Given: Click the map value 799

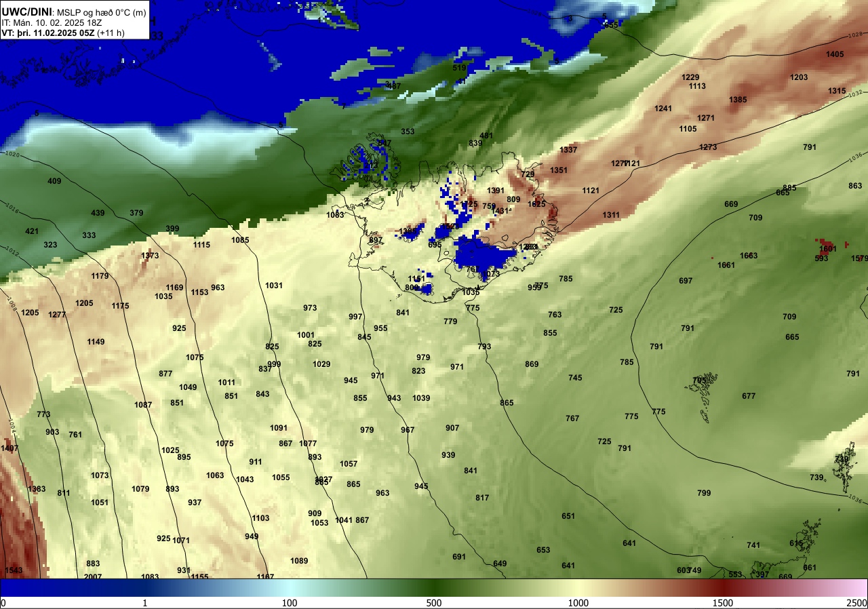Looking at the screenshot, I should pos(704,493).
